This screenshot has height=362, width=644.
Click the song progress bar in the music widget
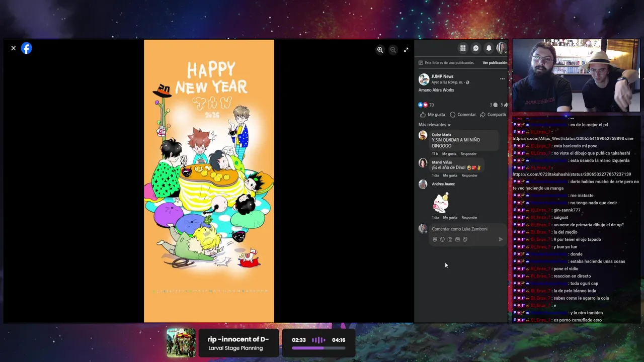tap(318, 348)
